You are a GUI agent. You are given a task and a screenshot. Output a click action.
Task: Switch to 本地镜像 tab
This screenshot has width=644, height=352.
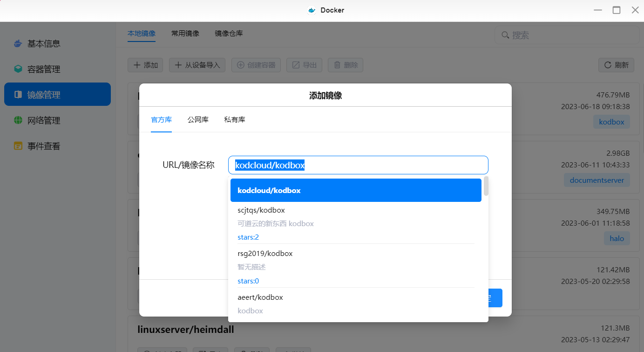[x=142, y=34]
